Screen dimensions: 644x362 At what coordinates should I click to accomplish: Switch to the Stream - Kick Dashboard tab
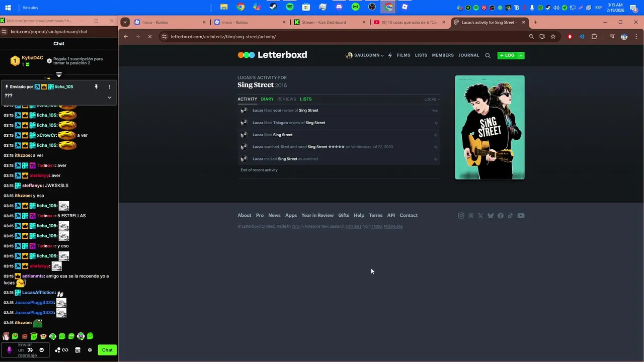pos(330,22)
